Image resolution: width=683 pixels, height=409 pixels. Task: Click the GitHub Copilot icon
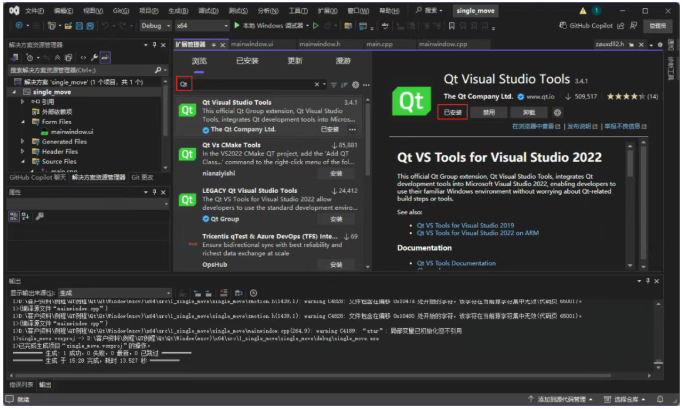(563, 26)
